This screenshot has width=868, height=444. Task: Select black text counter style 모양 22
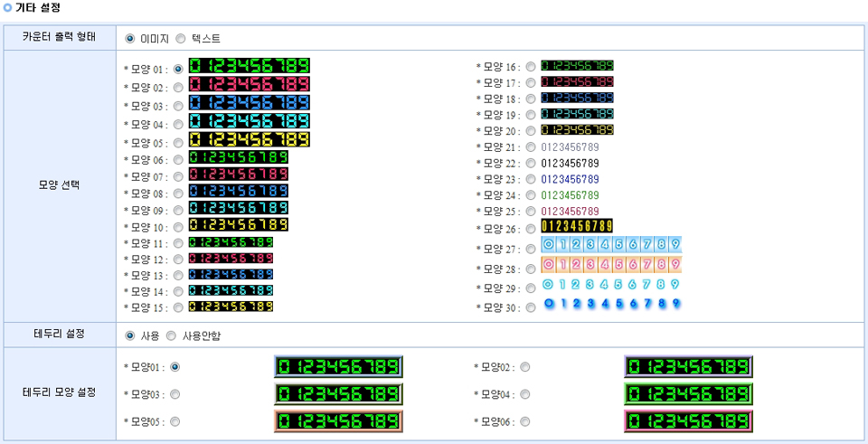[x=531, y=164]
